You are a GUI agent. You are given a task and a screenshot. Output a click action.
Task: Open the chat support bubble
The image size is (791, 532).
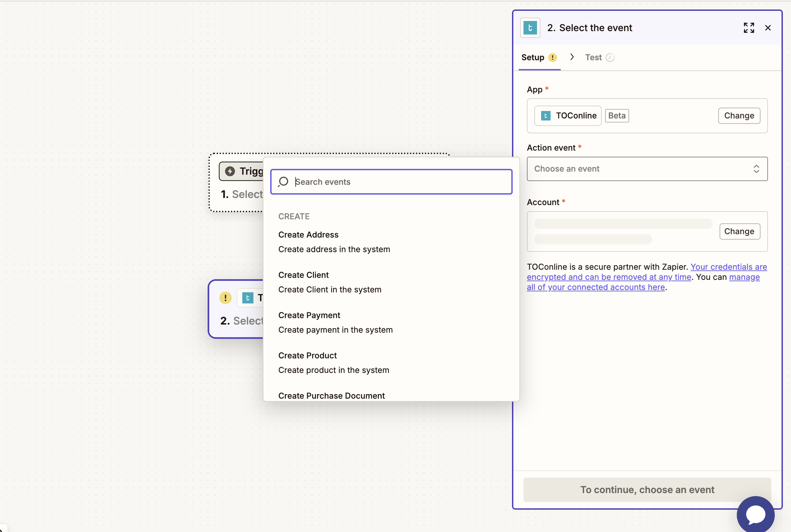click(x=755, y=514)
